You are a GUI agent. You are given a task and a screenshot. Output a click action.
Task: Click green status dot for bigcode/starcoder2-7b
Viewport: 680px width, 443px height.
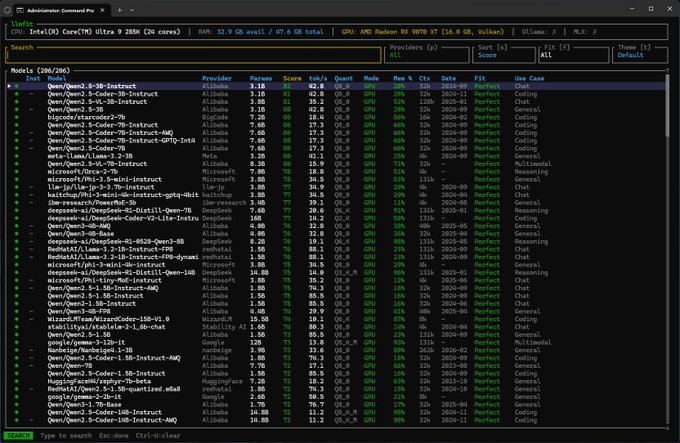pyautogui.click(x=17, y=117)
